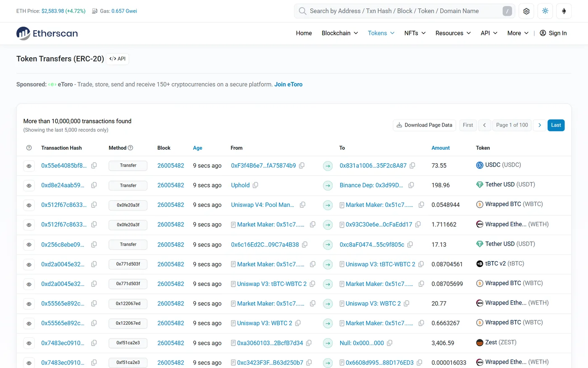Open the API button beside Token Transfers title
The height and width of the screenshot is (368, 588).
[x=118, y=59]
